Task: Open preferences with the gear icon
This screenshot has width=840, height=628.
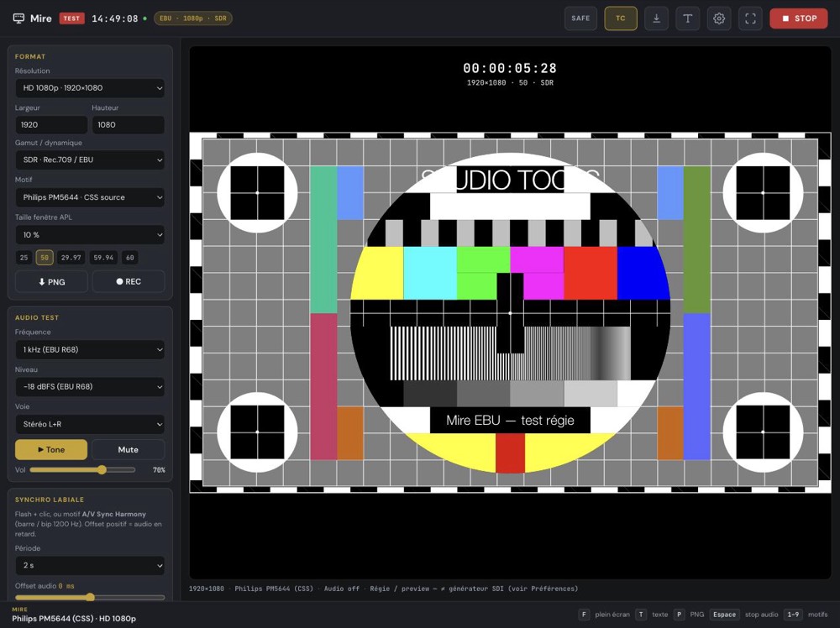Action: coord(719,18)
